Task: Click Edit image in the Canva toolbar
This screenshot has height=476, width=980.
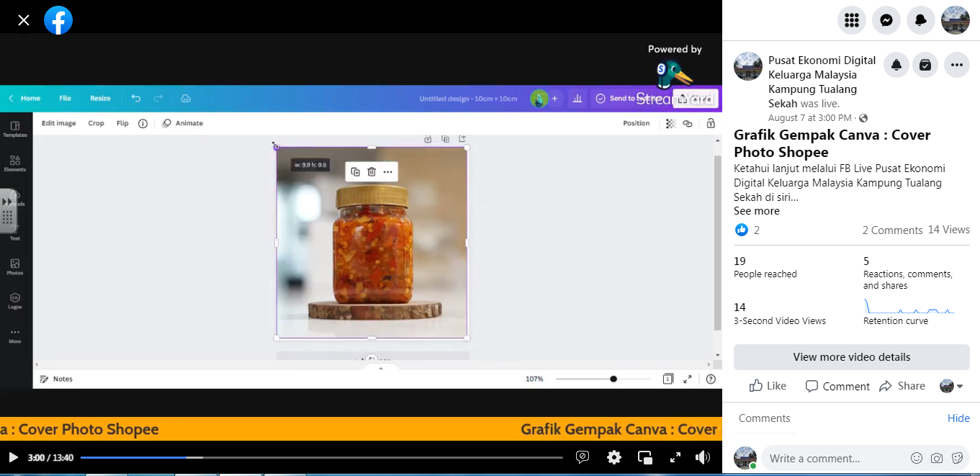Action: 59,123
